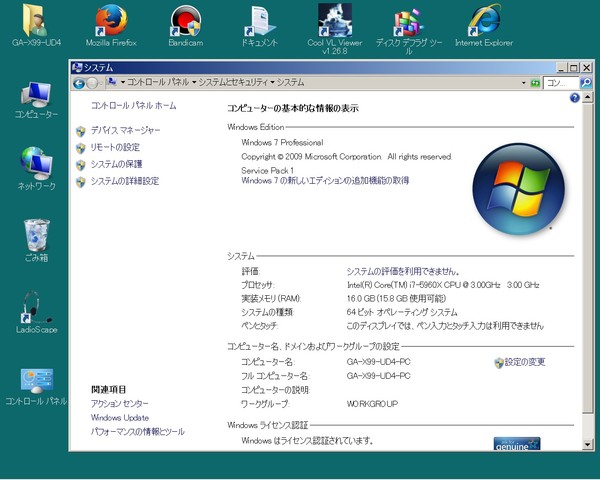Expand dropdown arrow before コントロール パネル breadcrumb
Image resolution: width=600 pixels, height=480 pixels.
[x=123, y=82]
